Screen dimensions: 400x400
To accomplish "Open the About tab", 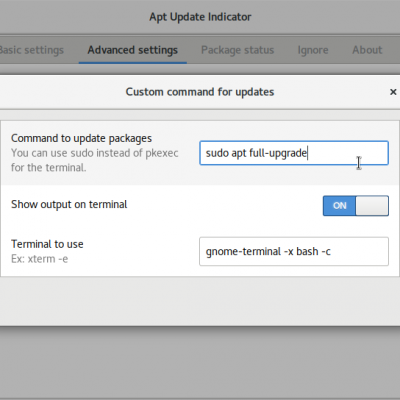I will (367, 50).
